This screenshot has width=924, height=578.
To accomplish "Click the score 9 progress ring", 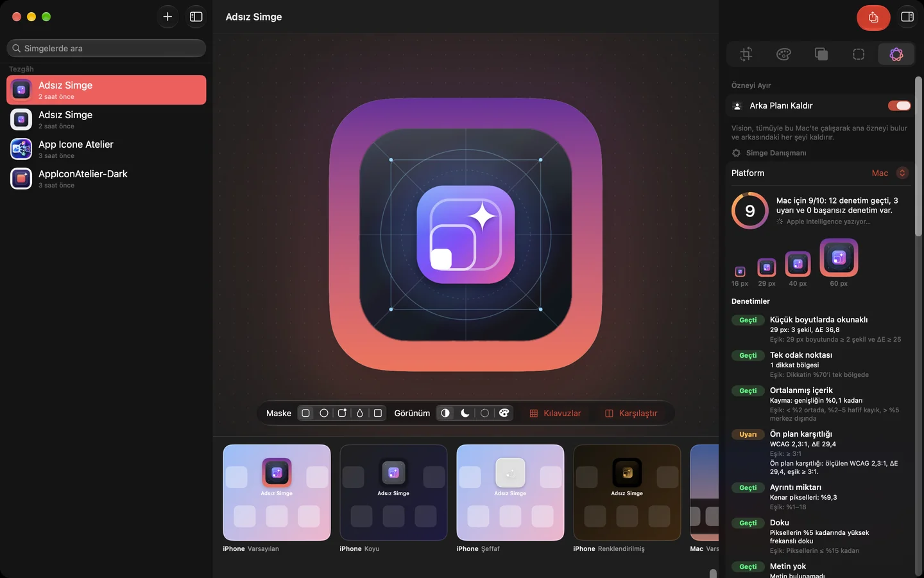I will [750, 211].
